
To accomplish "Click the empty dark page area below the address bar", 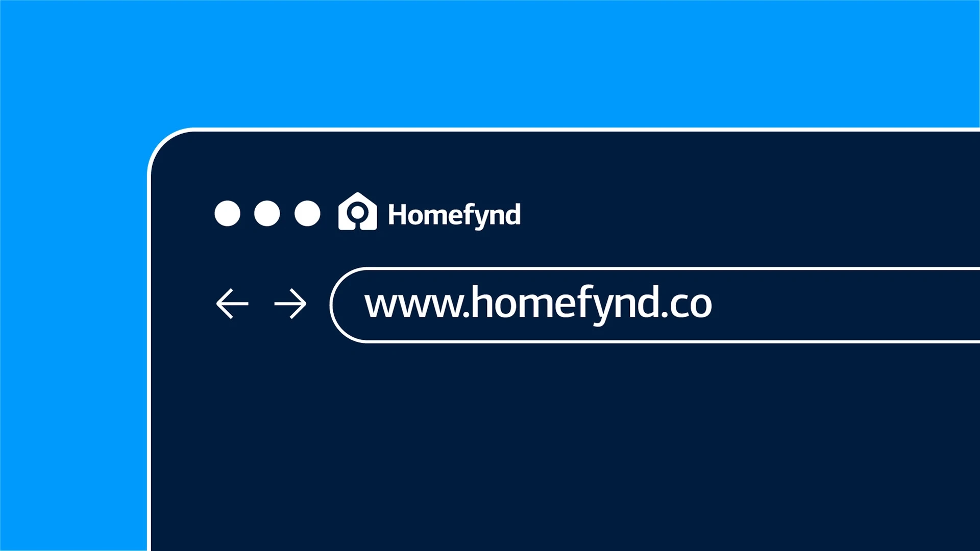I will 561,444.
